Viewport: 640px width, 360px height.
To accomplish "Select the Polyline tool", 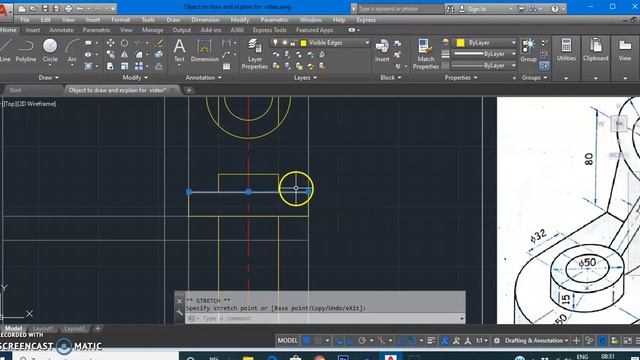I will pyautogui.click(x=26, y=50).
